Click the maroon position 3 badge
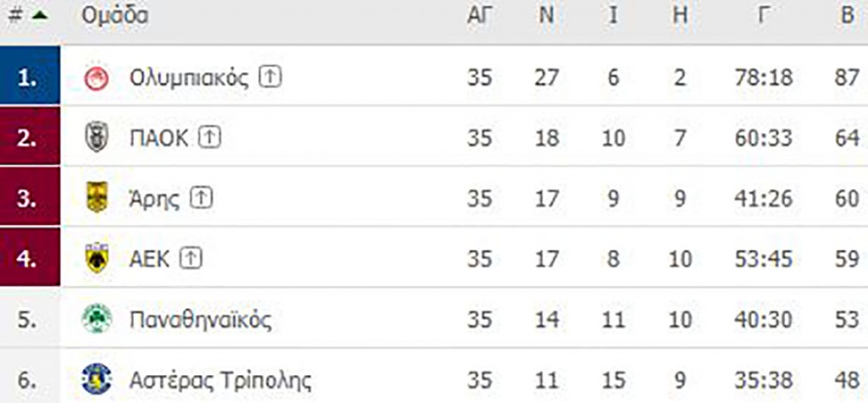The image size is (868, 403). pos(30,196)
